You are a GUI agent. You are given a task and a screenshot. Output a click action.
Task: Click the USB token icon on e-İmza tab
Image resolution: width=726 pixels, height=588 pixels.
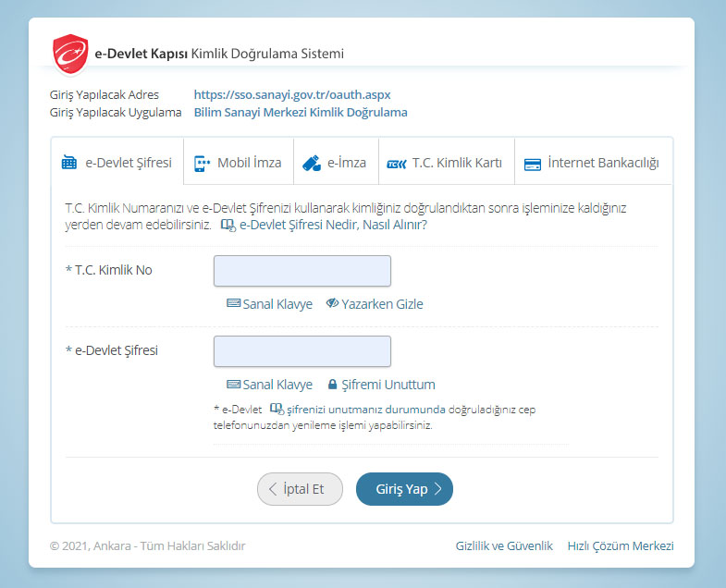312,163
